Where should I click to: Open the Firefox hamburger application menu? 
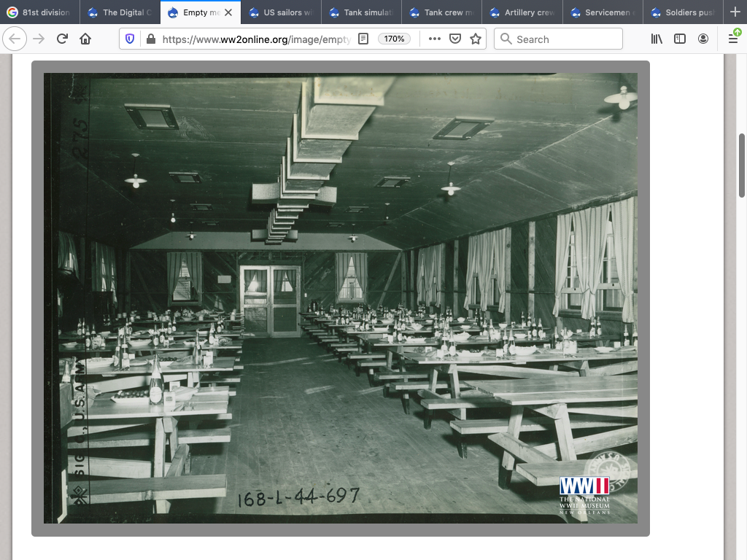(x=733, y=39)
